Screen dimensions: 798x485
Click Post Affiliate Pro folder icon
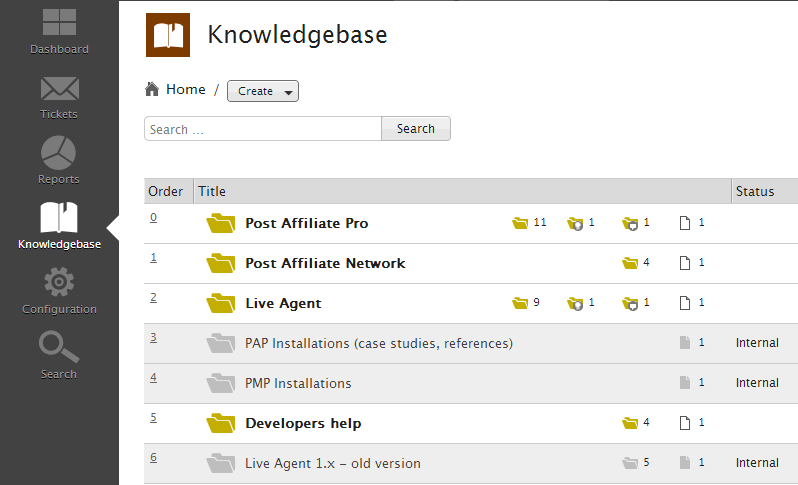pos(220,223)
